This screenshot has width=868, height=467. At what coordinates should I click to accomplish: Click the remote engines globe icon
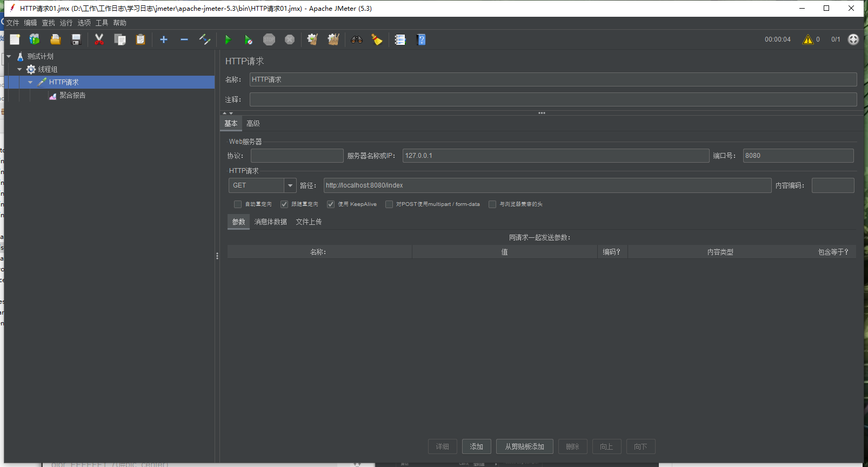(x=853, y=39)
